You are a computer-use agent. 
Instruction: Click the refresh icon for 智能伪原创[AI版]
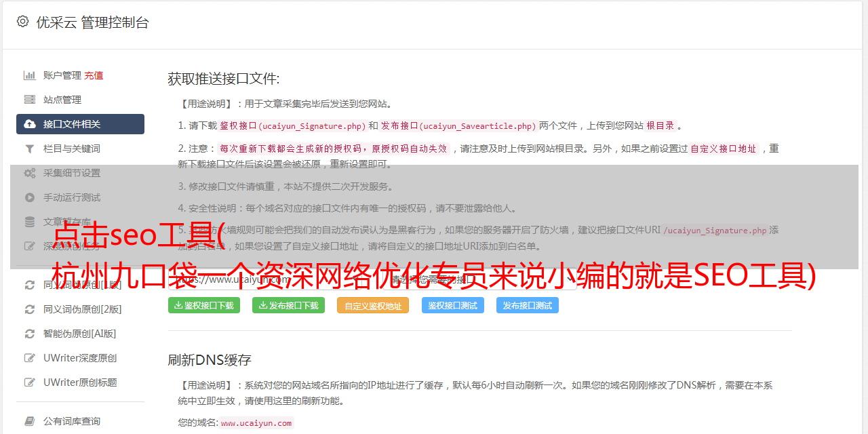click(x=30, y=334)
